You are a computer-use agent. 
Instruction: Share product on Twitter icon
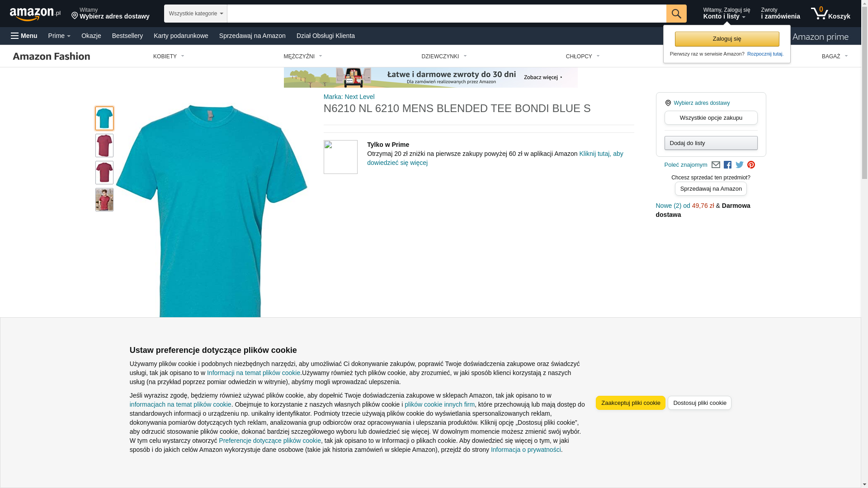740,165
